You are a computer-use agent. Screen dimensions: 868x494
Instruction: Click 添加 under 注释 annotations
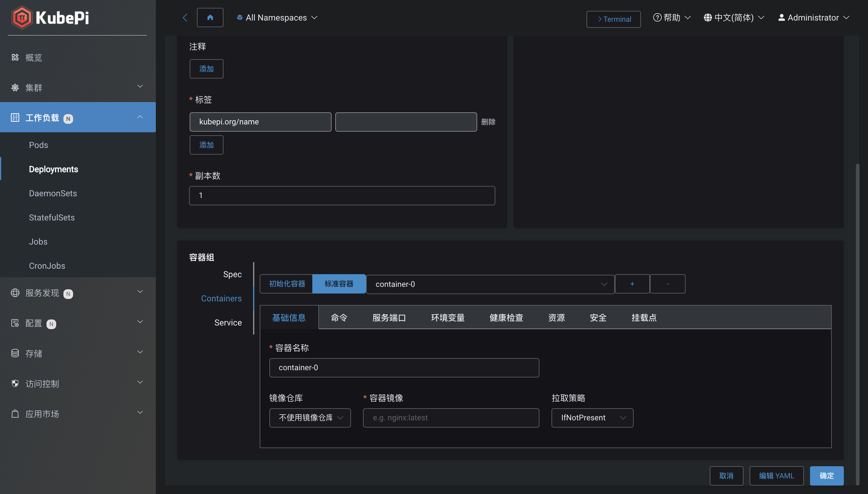(206, 69)
